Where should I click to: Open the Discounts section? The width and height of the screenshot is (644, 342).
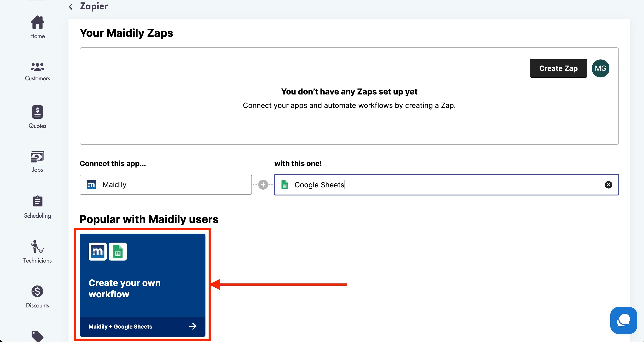[37, 297]
